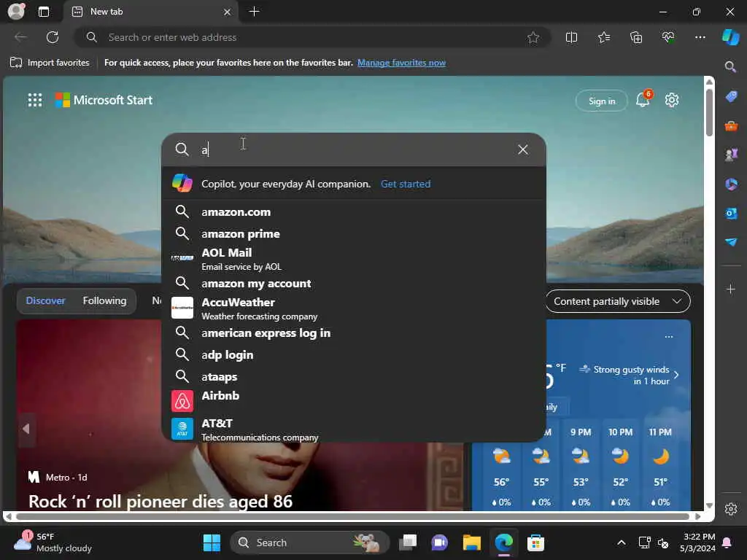
Task: Close the New tab tab
Action: pyautogui.click(x=228, y=12)
